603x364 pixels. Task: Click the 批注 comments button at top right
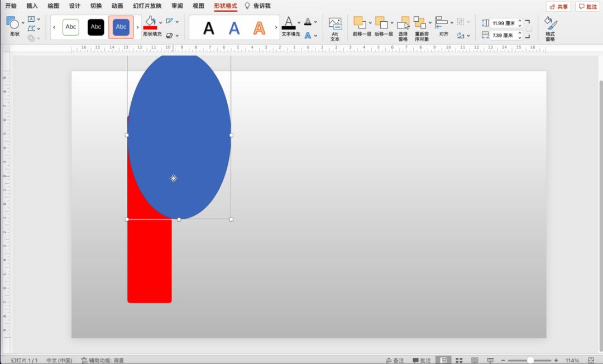(x=587, y=7)
